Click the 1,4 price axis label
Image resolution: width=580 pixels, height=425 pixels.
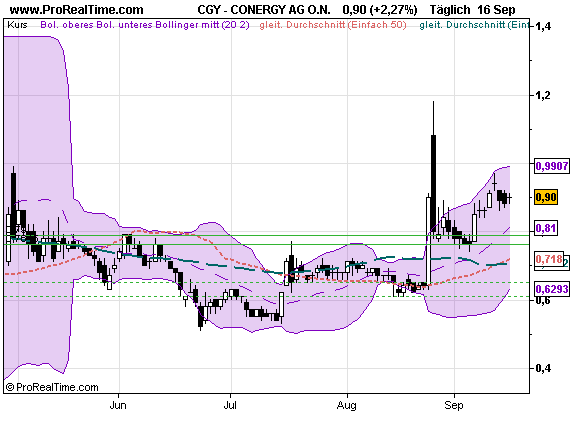click(x=543, y=26)
